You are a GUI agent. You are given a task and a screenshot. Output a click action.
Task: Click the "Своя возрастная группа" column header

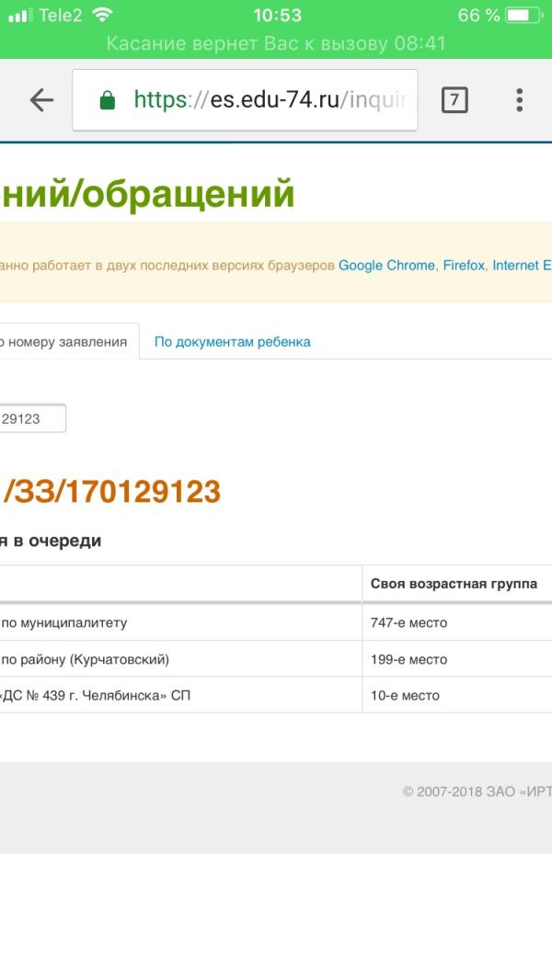click(454, 584)
